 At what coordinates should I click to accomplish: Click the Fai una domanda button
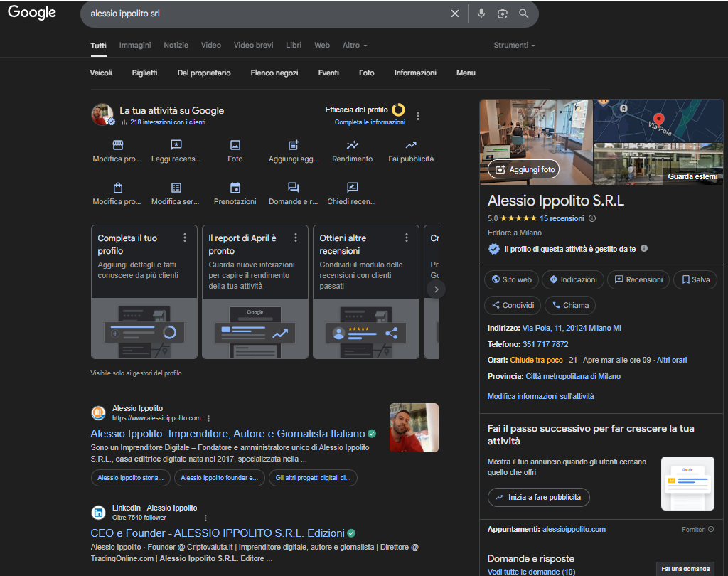pos(685,569)
